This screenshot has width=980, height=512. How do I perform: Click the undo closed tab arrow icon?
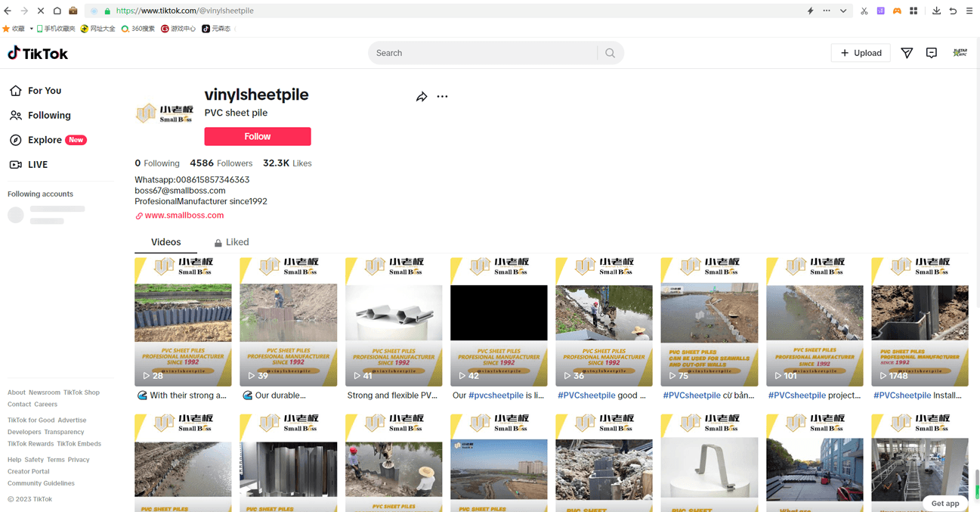(x=953, y=11)
